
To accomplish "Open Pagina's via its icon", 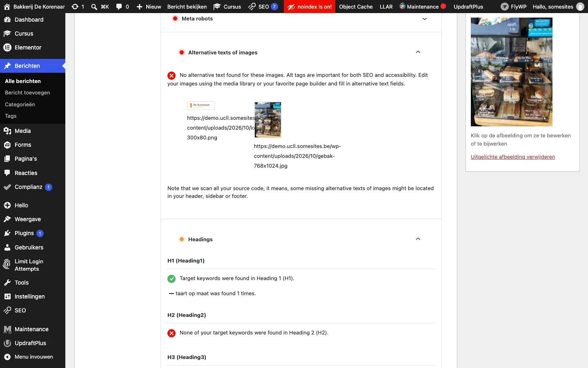I will coord(7,159).
